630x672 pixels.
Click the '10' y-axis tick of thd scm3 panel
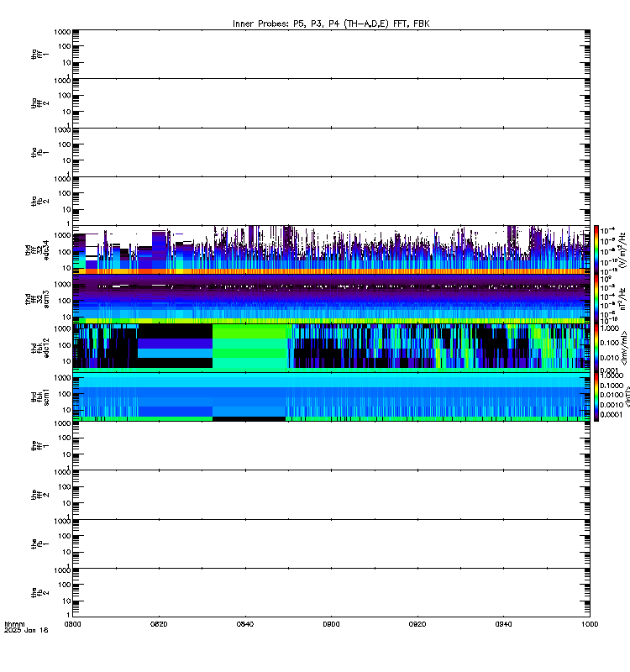point(67,318)
